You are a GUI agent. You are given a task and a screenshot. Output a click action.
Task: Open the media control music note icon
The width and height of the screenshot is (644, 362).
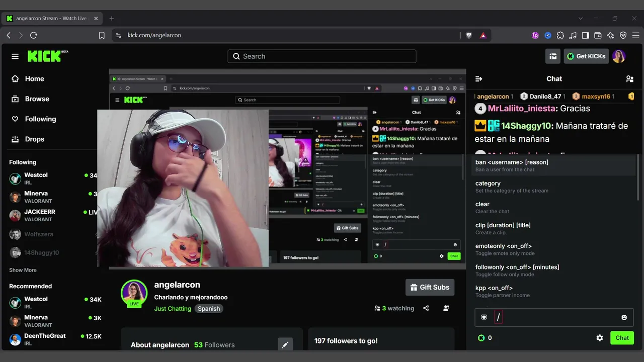tap(573, 35)
